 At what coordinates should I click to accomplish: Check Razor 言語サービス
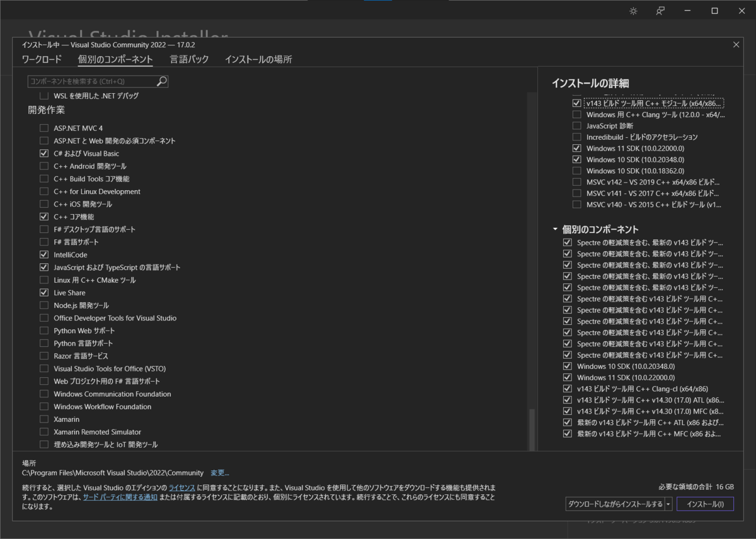click(x=44, y=356)
